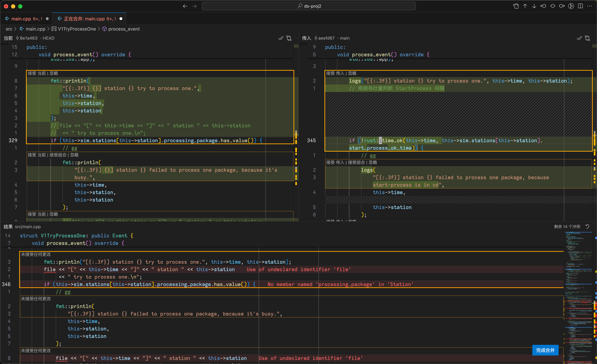Click the cube icon beside process_event in breadcrumb
Image resolution: width=597 pixels, height=364 pixels.
coord(104,29)
